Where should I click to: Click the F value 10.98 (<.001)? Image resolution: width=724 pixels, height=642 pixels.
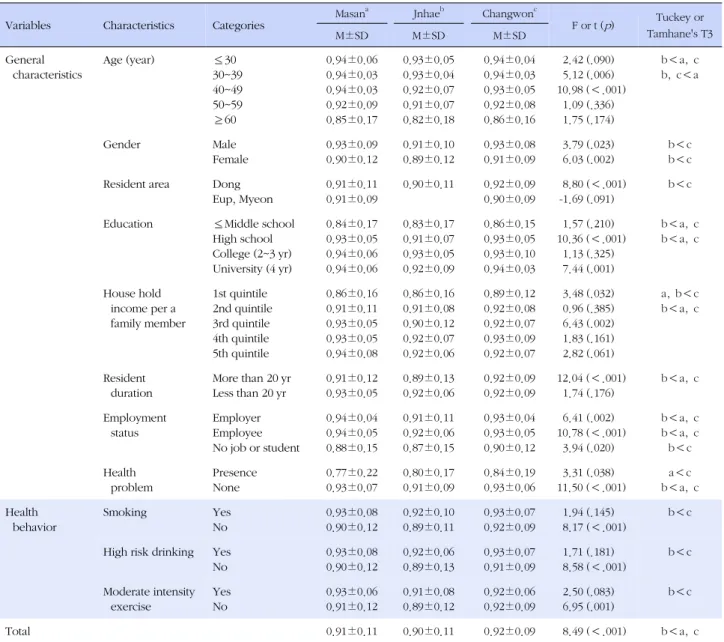pos(591,90)
